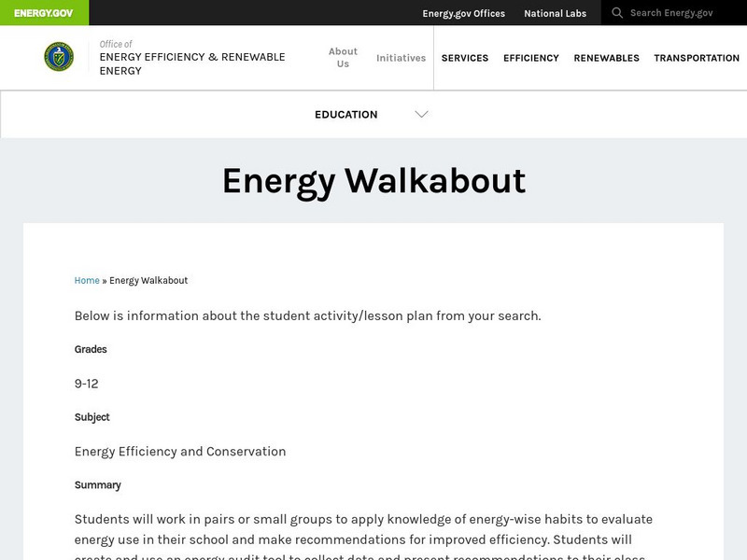Open the Initiatives menu
This screenshot has height=560, width=747.
400,58
